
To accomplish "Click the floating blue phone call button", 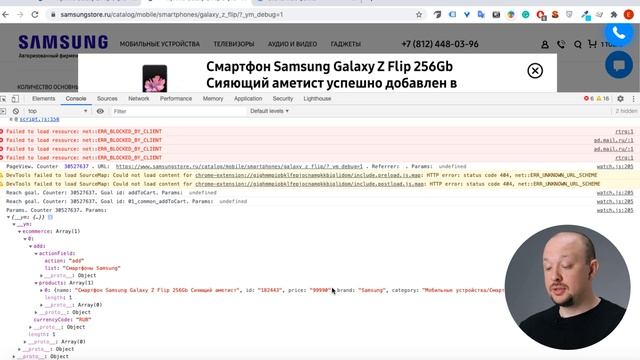I will (x=619, y=33).
